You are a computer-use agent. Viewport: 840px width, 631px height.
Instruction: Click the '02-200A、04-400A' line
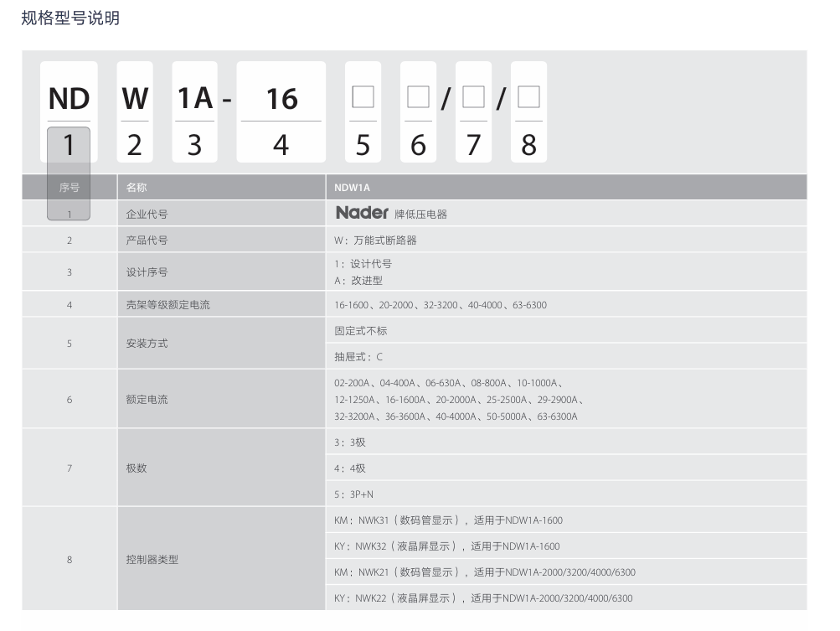[448, 383]
